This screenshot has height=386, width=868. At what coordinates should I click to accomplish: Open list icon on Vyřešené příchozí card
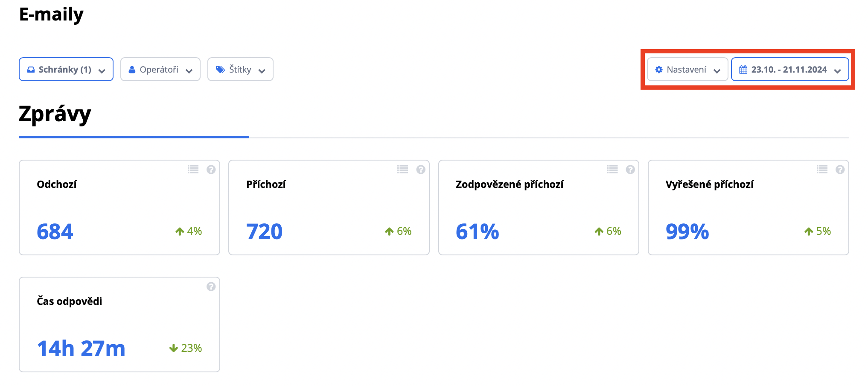(822, 170)
